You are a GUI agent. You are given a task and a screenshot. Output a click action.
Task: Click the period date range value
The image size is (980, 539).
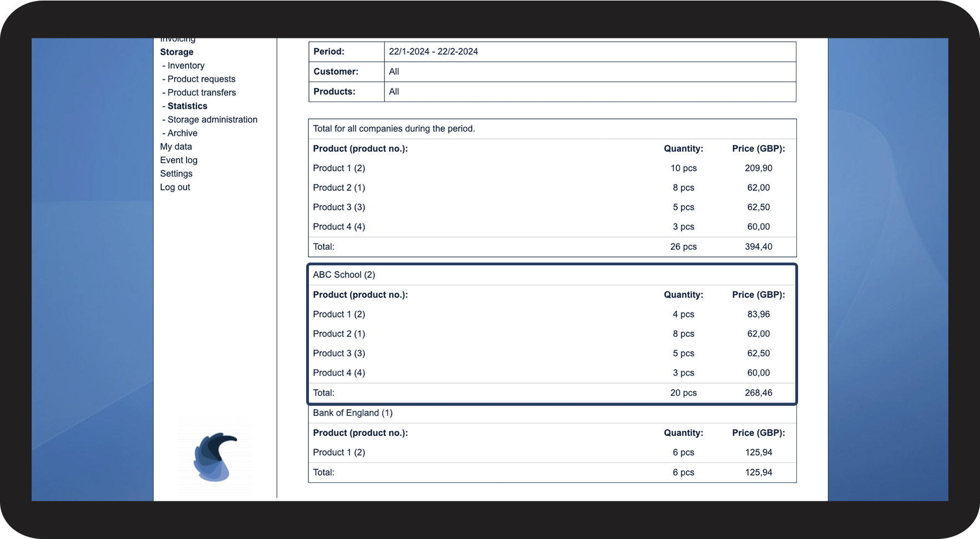[x=433, y=52]
